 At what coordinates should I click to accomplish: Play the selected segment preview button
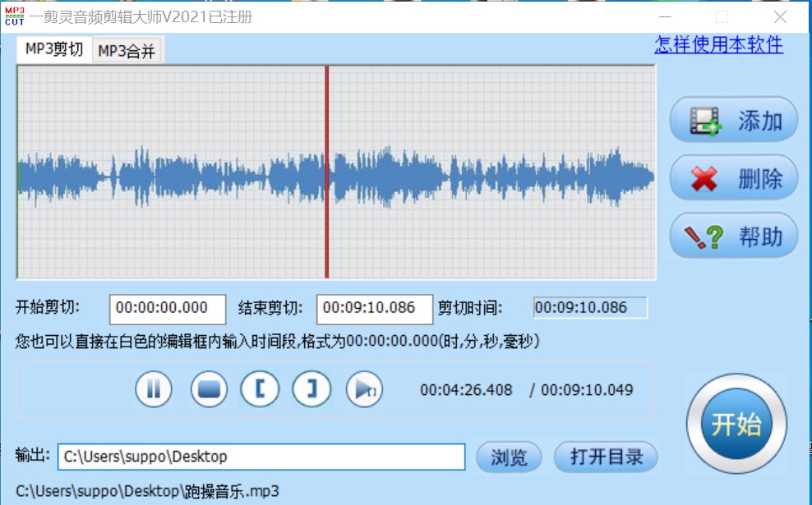click(365, 389)
